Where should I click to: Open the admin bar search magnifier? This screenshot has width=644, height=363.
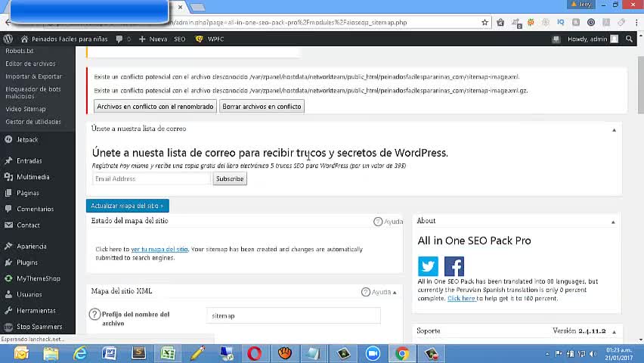point(629,39)
